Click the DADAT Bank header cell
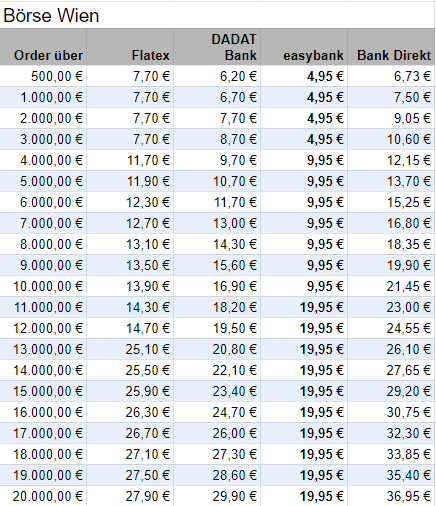Screen dimensions: 436x506 point(217,47)
